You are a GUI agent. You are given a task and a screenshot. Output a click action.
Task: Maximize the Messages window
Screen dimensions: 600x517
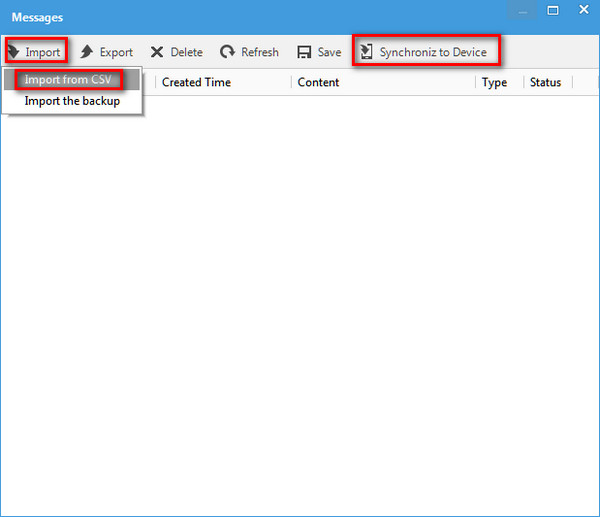553,10
